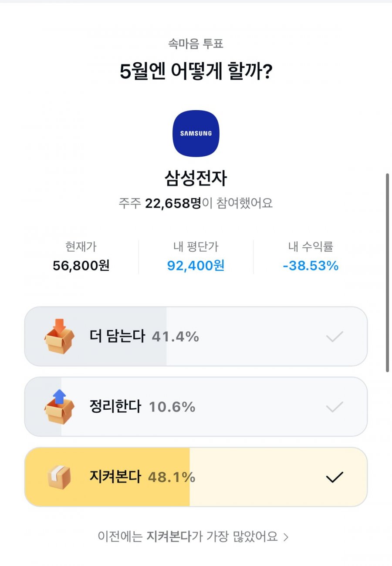Click the blue up-arrow box icon
The width and height of the screenshot is (392, 566).
[59, 406]
